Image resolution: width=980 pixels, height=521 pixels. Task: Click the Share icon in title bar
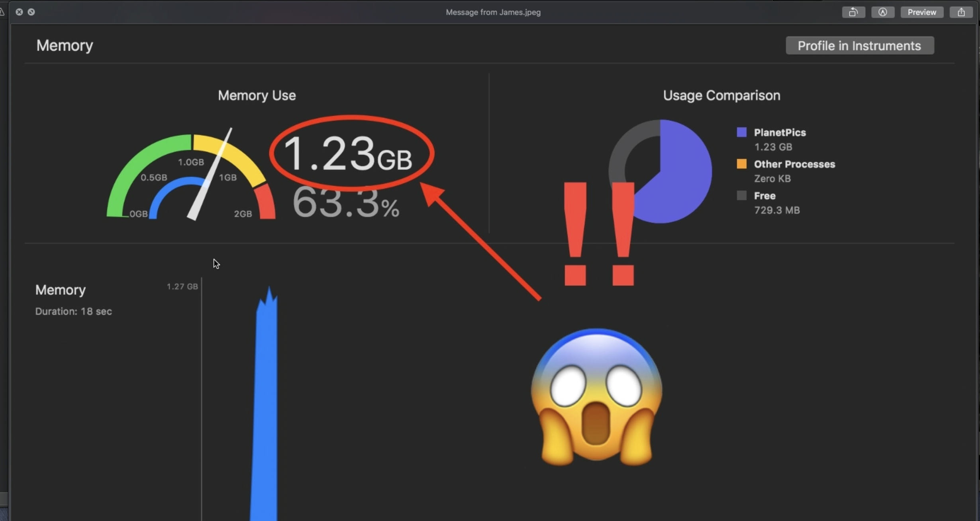pyautogui.click(x=961, y=12)
